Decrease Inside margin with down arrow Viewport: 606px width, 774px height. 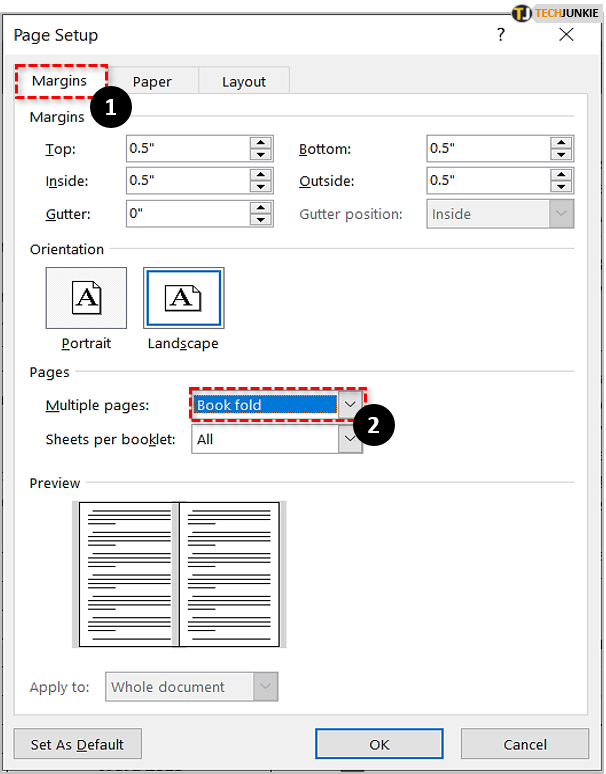[x=261, y=187]
